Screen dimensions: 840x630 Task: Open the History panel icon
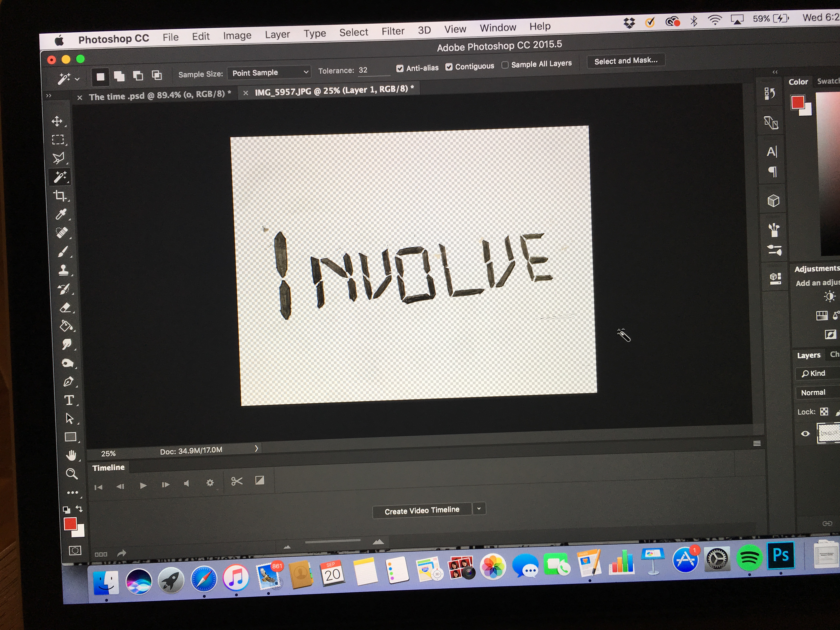tap(770, 93)
